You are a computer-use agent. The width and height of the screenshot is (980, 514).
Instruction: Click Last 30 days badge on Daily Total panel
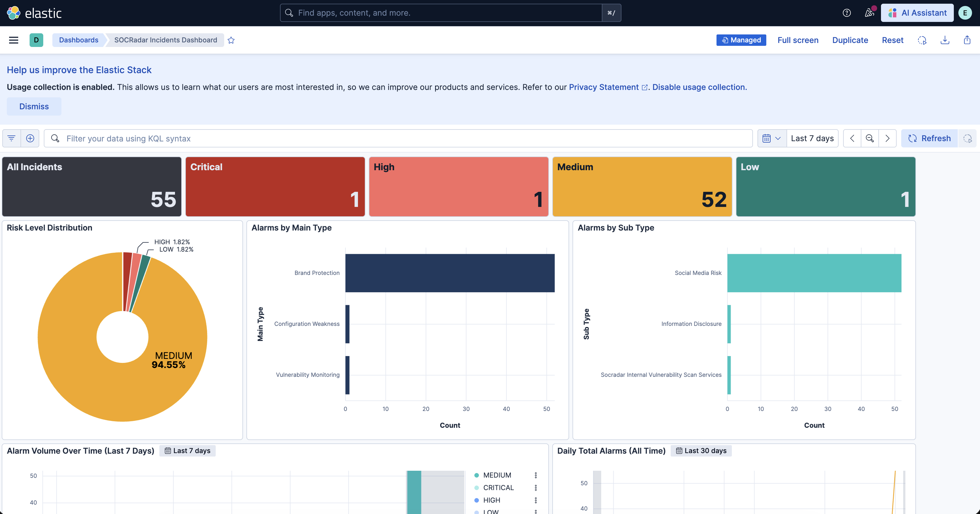[701, 451]
